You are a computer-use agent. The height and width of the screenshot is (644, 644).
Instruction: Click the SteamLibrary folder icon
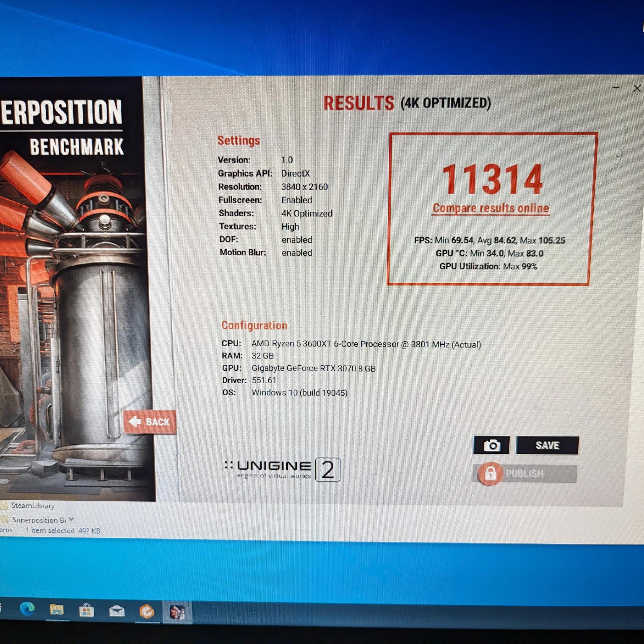click(x=4, y=505)
